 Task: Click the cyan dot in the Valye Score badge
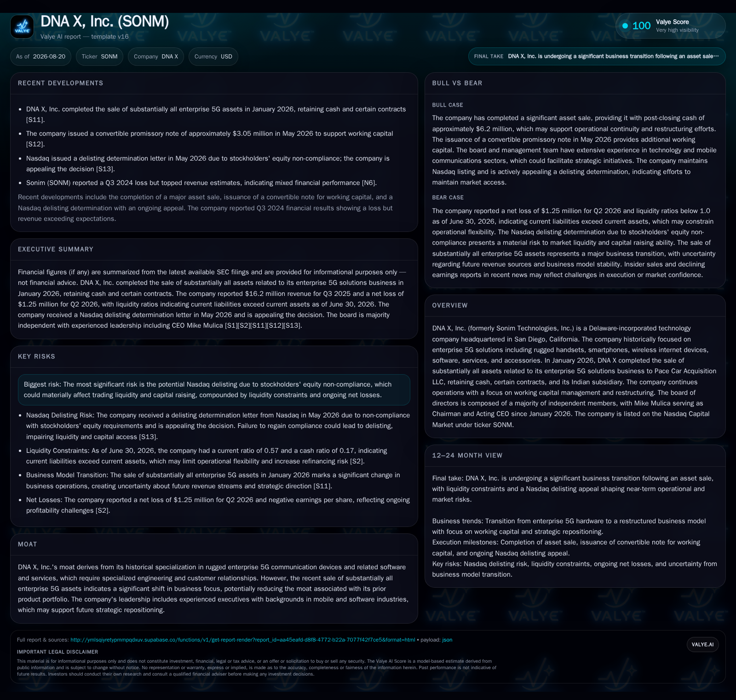625,26
